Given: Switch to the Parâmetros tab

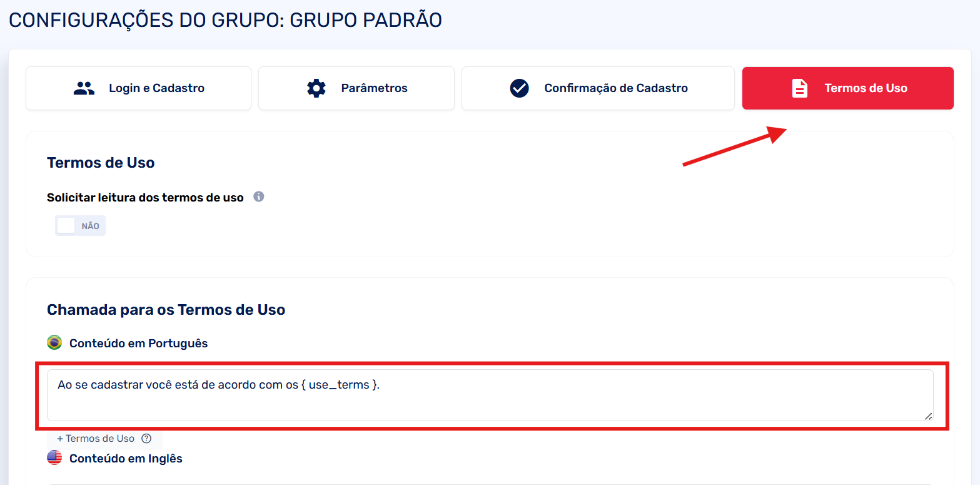Looking at the screenshot, I should [374, 88].
